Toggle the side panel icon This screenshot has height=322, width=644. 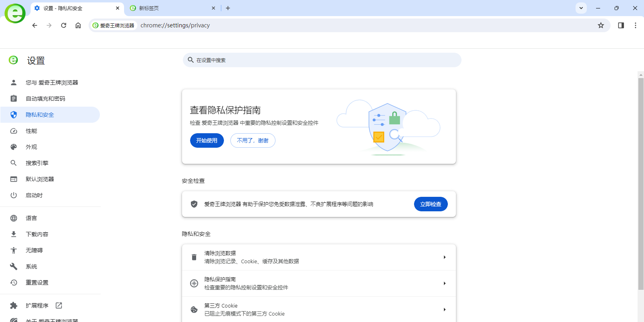click(621, 25)
